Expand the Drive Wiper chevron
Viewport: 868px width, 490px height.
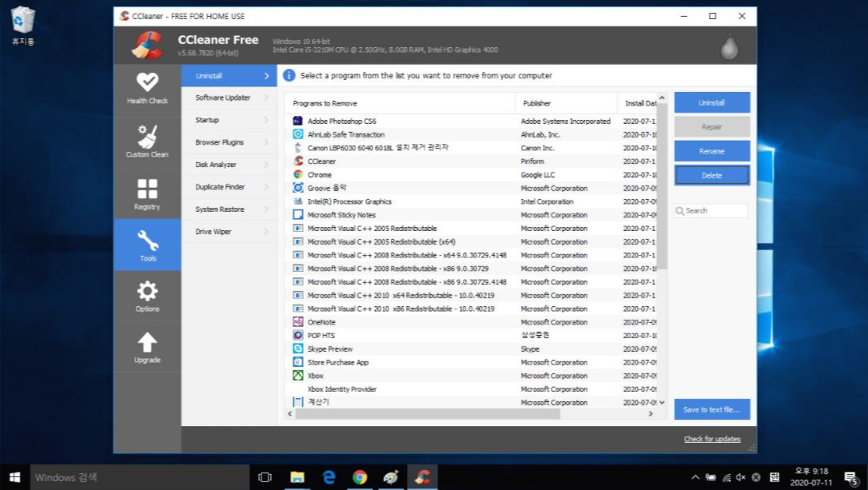pyautogui.click(x=266, y=232)
